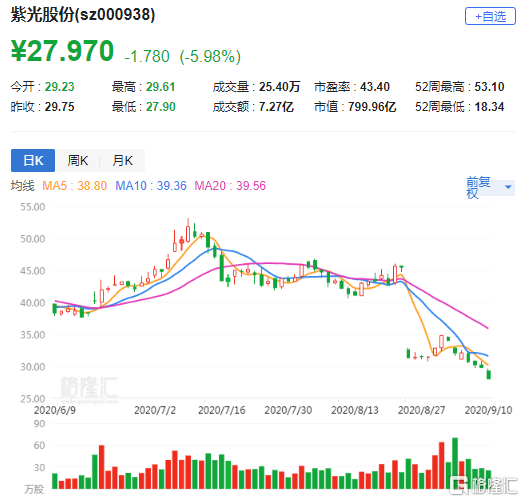This screenshot has height=502, width=524.
Task: Click the price change -1.780
Action: 147,56
